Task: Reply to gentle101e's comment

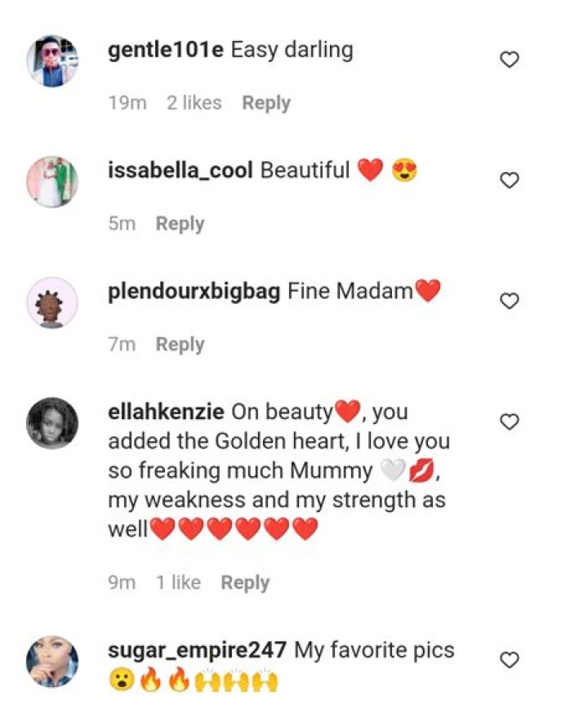Action: [266, 102]
